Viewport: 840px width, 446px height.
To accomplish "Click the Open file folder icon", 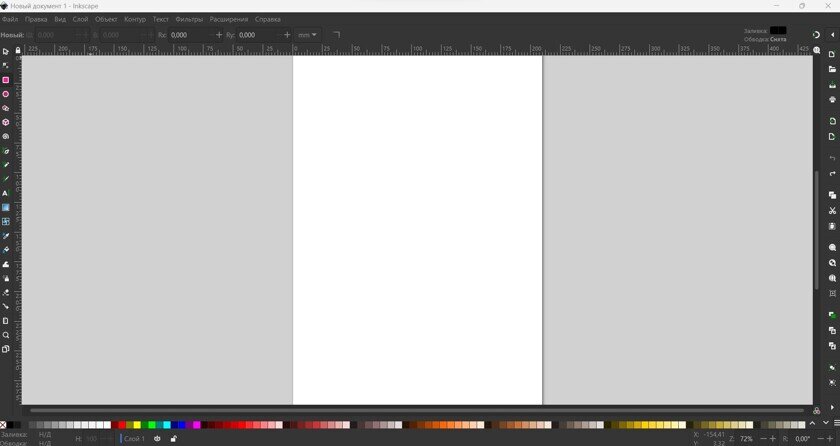I will [x=832, y=69].
